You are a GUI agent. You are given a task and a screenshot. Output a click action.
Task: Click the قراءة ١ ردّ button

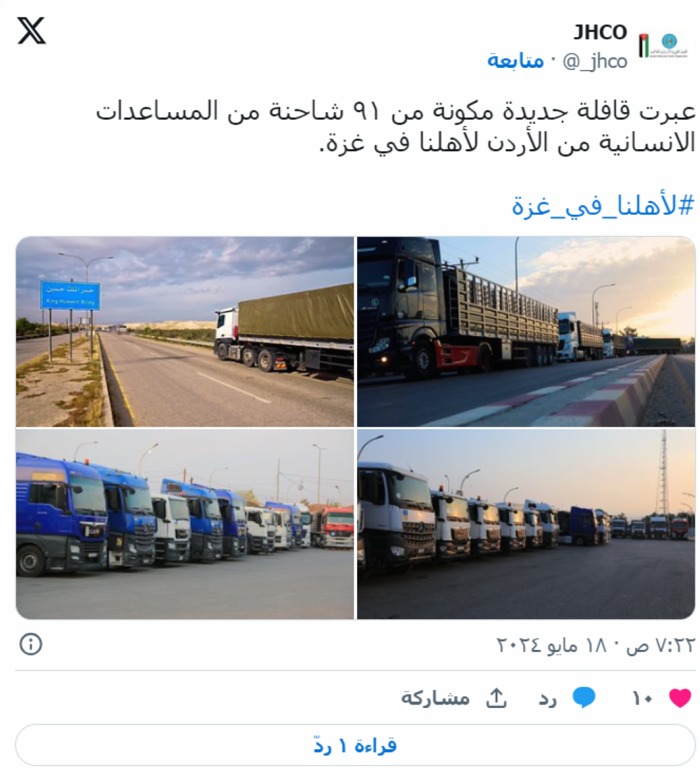pyautogui.click(x=356, y=745)
